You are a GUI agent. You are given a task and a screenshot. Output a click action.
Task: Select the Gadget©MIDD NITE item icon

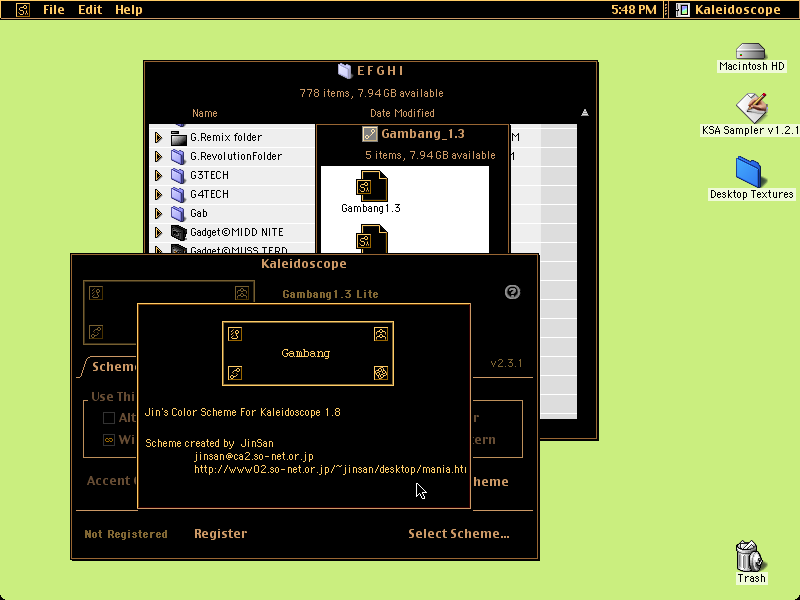(178, 233)
